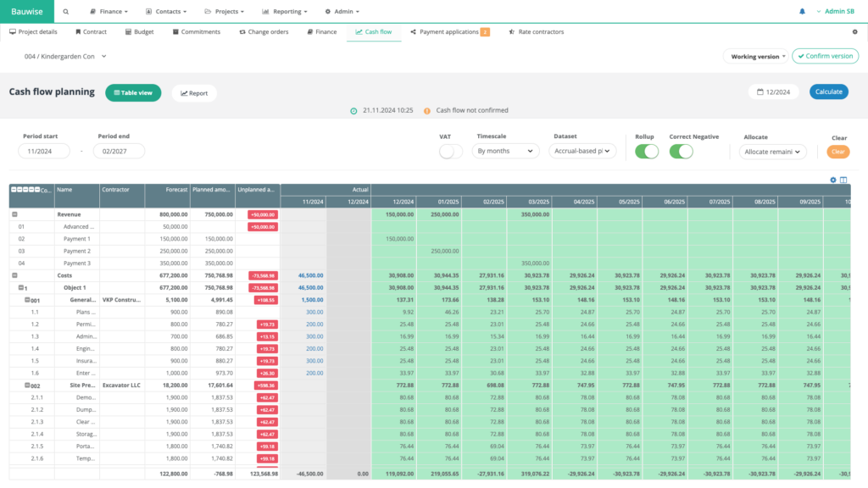868x488 pixels.
Task: Collapse the Costs row group
Action: tap(15, 275)
